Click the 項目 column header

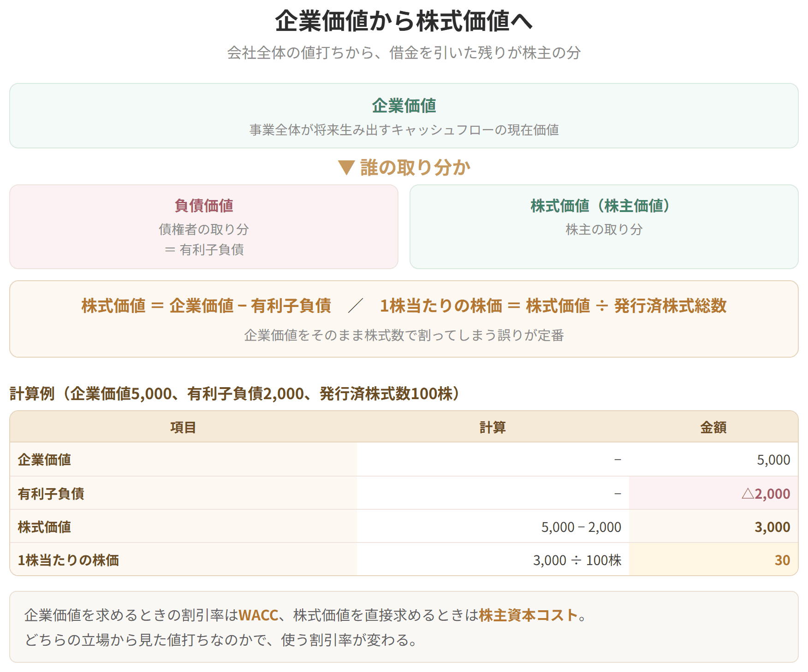tap(183, 427)
